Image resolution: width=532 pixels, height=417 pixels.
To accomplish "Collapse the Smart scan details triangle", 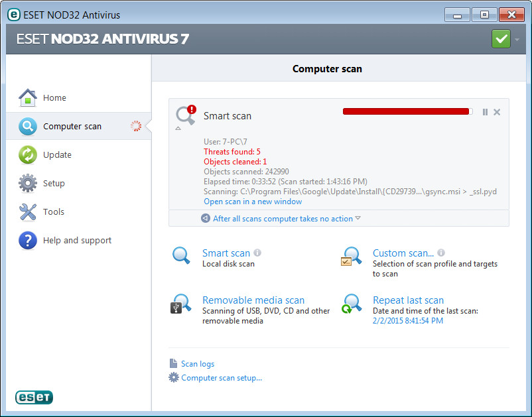I will click(178, 129).
